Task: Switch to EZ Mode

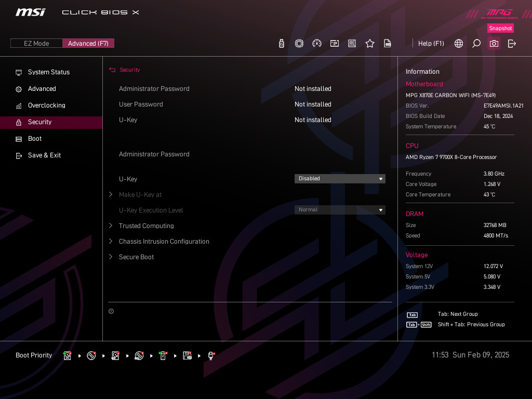Action: [x=36, y=44]
